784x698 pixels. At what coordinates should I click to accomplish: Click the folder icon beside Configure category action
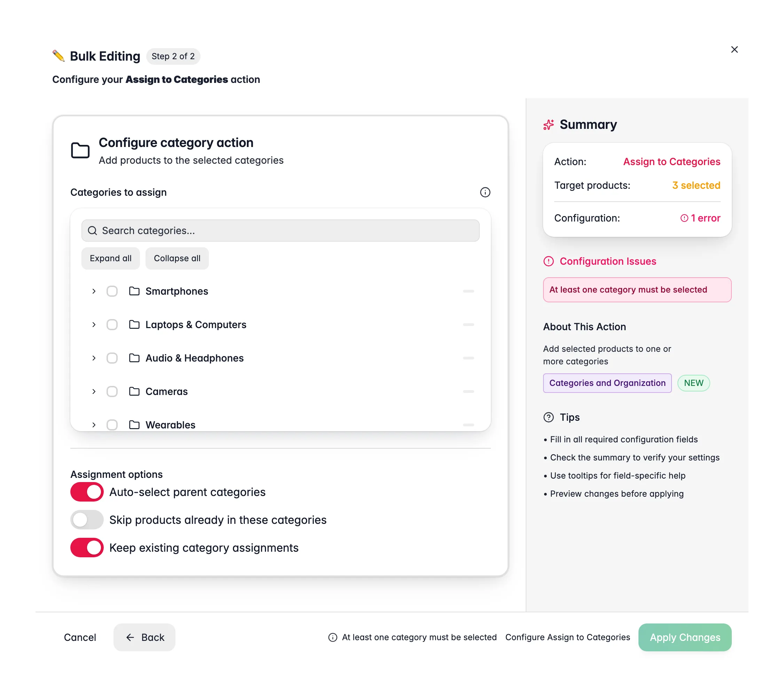80,150
